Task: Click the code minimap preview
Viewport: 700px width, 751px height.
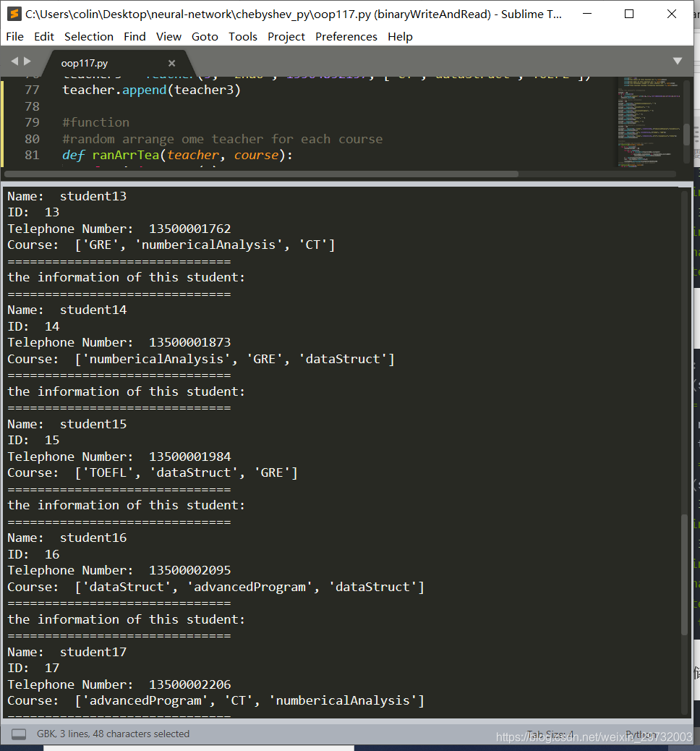Action: (649, 121)
